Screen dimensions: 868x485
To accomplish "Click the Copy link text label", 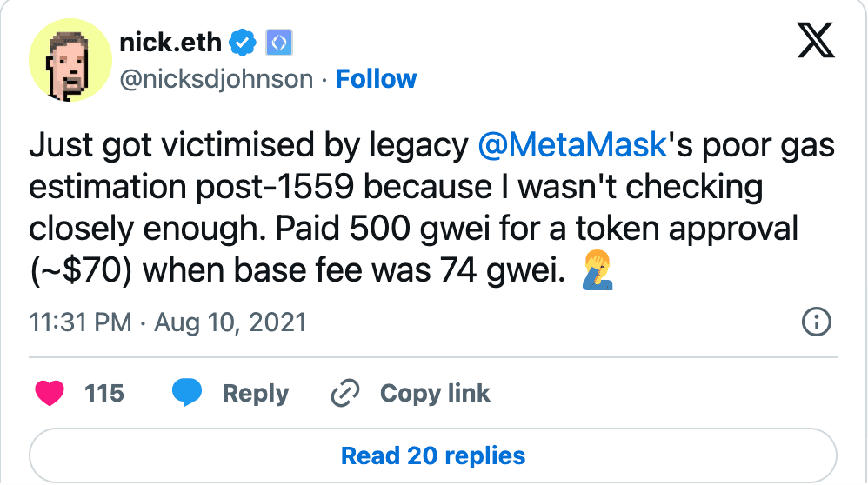I will pyautogui.click(x=435, y=393).
